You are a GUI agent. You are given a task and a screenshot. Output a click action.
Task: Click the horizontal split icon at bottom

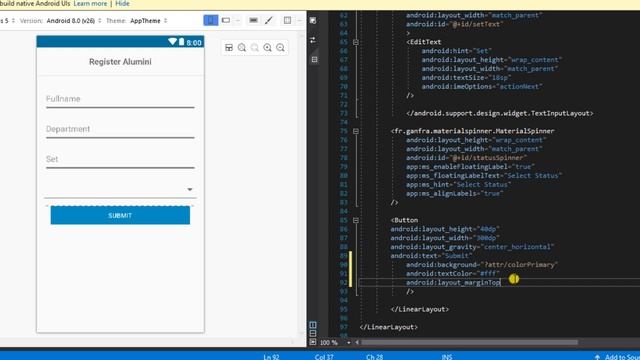pyautogui.click(x=313, y=333)
